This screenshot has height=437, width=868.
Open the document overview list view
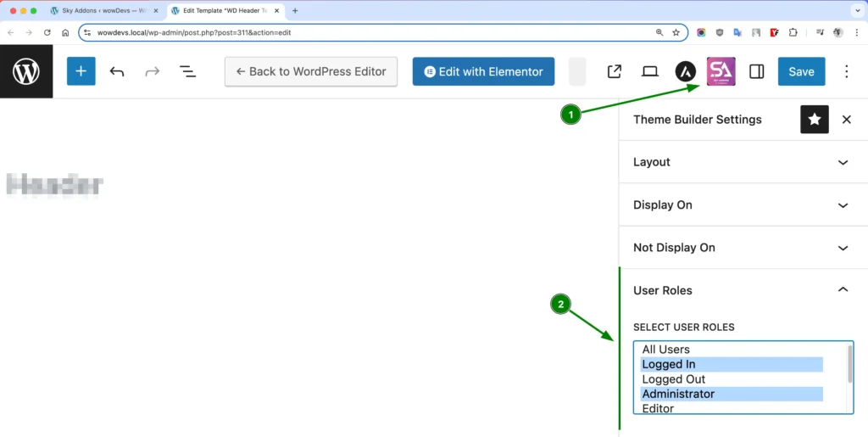(187, 71)
